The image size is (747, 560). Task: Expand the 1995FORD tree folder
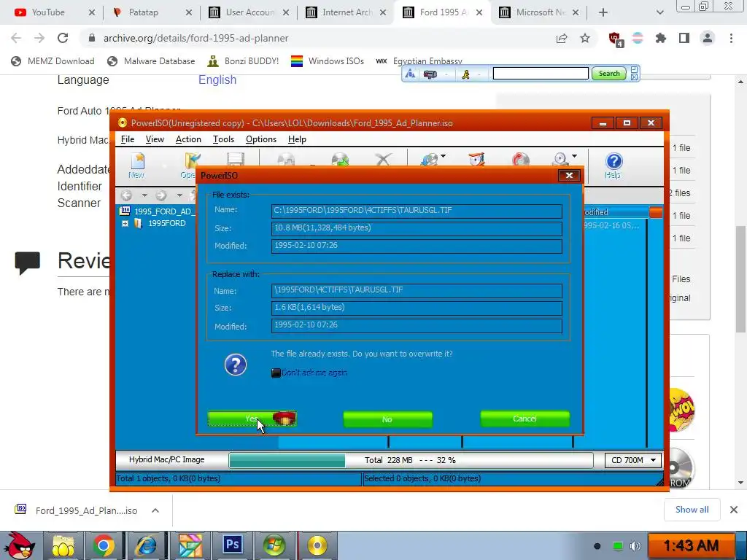tap(125, 223)
